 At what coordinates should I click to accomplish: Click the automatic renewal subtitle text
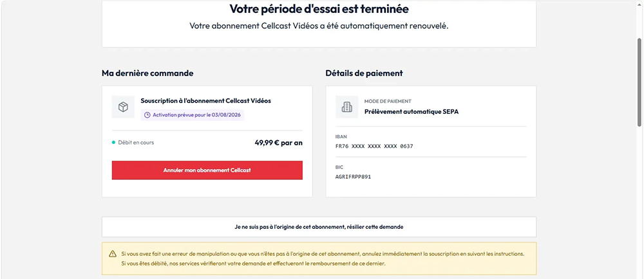click(x=319, y=26)
